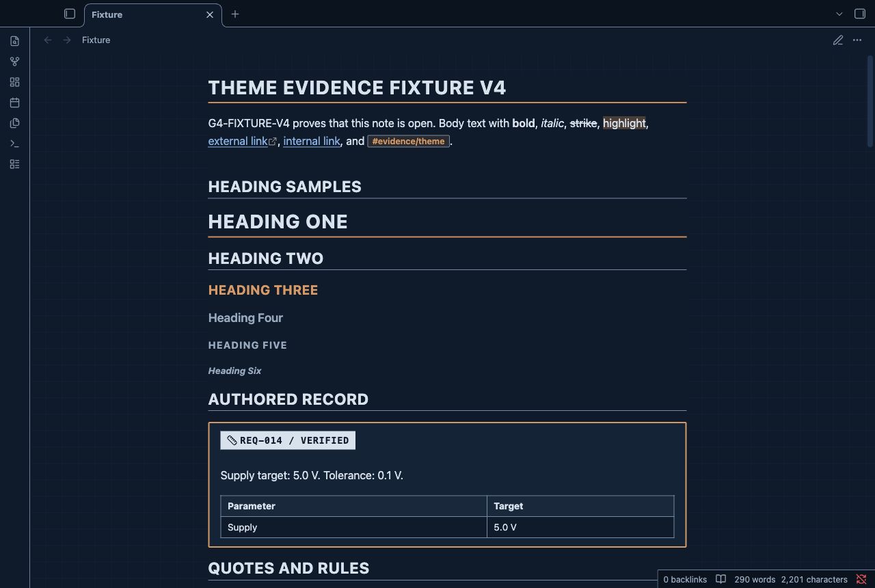Viewport: 875px width, 588px height.
Task: Follow the internal link
Action: click(x=311, y=141)
